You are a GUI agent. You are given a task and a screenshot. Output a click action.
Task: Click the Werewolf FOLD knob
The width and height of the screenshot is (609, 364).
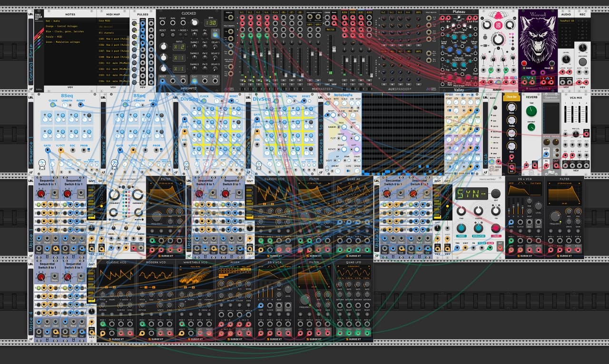[x=552, y=63]
